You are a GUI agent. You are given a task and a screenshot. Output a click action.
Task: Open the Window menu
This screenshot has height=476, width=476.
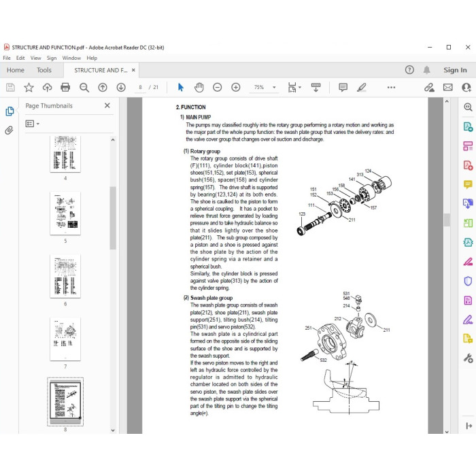tap(71, 58)
